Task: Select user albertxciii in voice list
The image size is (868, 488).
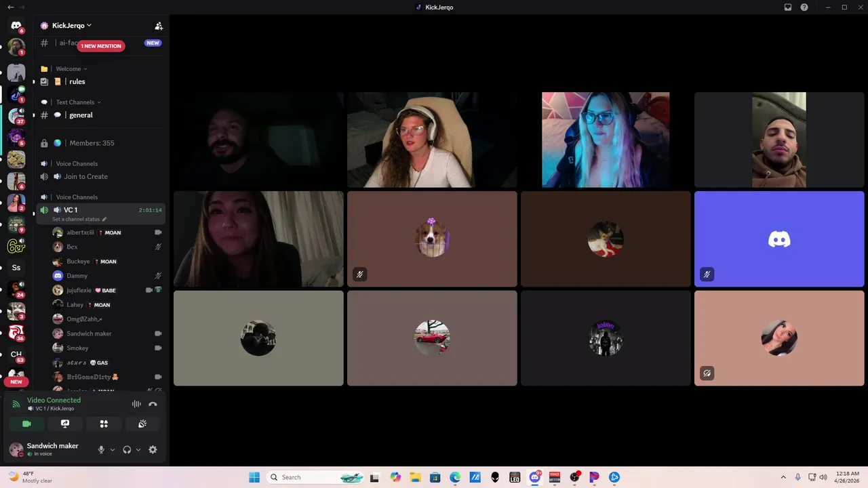Action: pyautogui.click(x=107, y=232)
